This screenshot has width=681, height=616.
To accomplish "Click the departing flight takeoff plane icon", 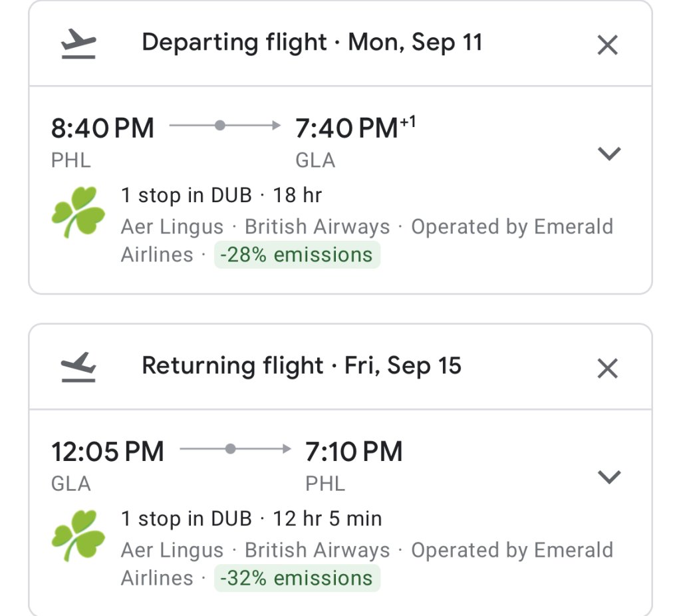I will [78, 45].
